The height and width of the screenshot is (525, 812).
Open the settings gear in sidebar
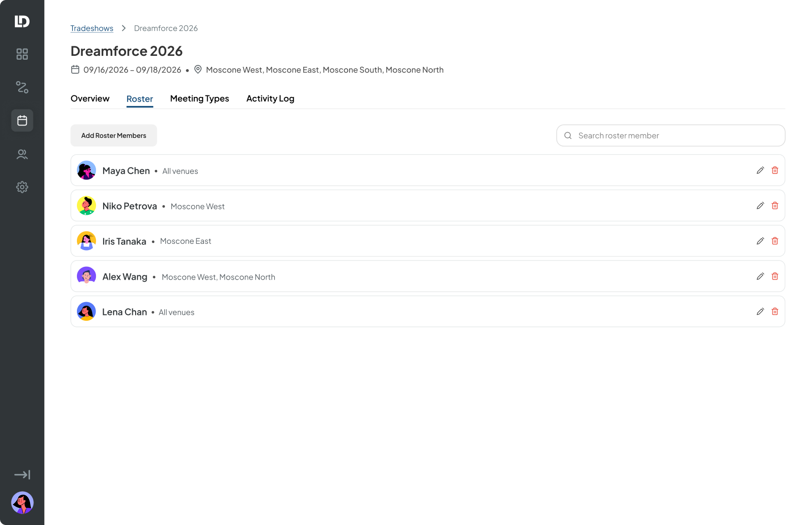pos(22,187)
